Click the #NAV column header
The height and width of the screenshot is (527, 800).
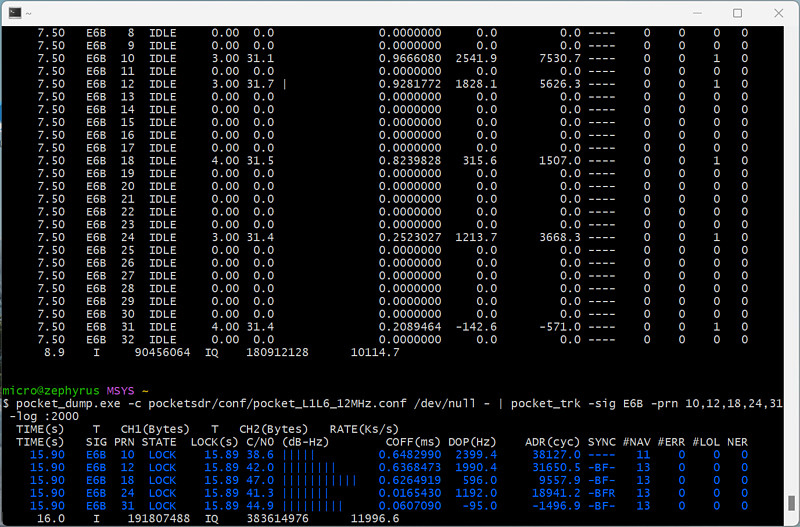click(637, 442)
